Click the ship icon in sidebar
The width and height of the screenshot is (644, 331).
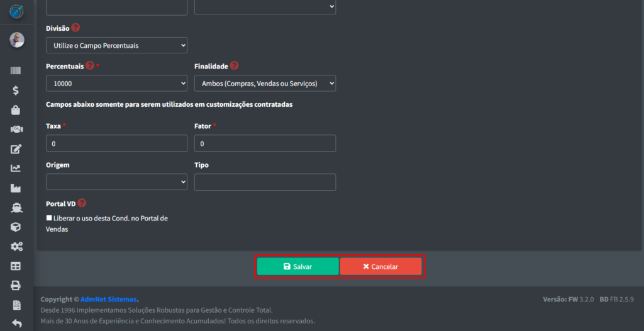click(16, 207)
